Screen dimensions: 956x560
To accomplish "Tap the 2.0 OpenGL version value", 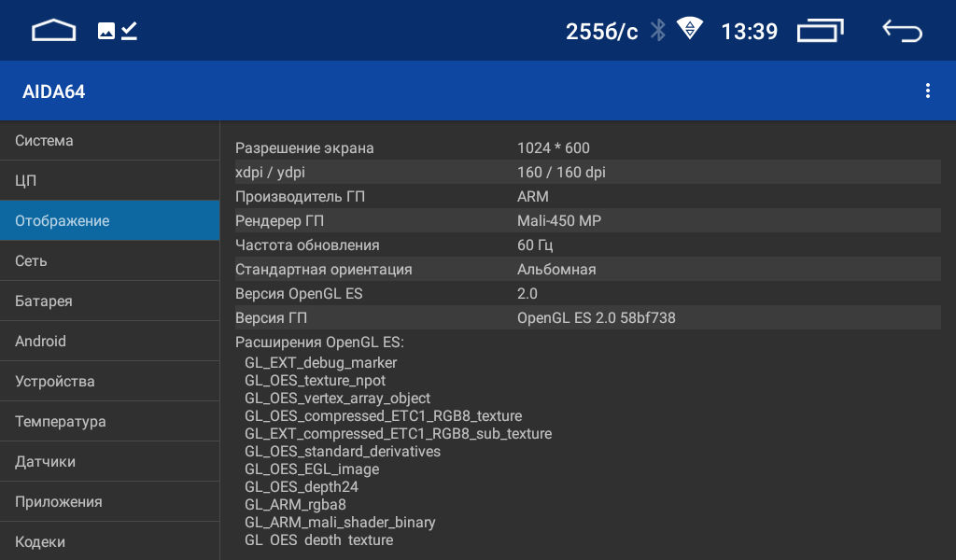I will click(x=527, y=294).
